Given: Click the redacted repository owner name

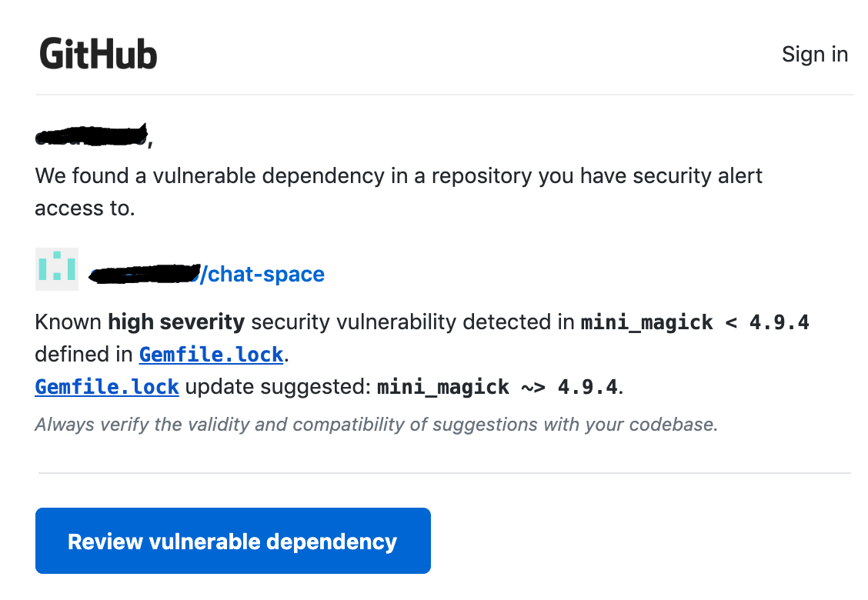Looking at the screenshot, I should point(145,273).
